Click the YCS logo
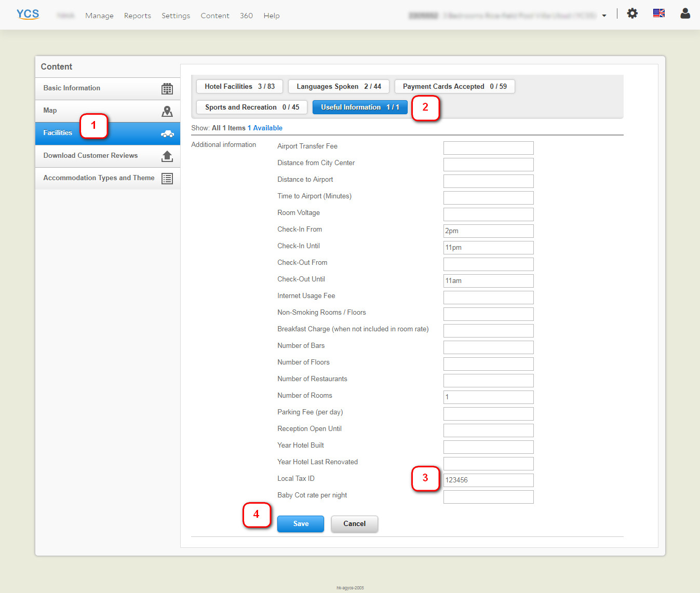Image resolution: width=700 pixels, height=593 pixels. click(28, 14)
